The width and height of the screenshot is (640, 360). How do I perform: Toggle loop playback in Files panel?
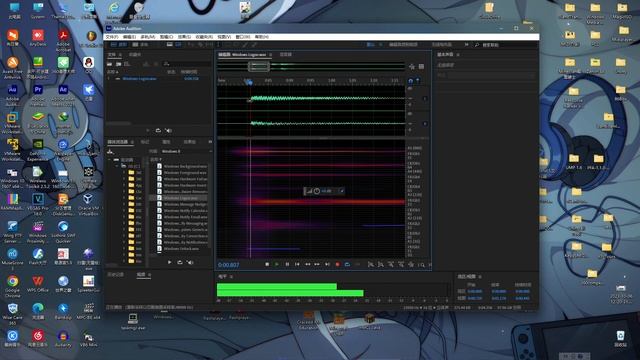pyautogui.click(x=158, y=131)
